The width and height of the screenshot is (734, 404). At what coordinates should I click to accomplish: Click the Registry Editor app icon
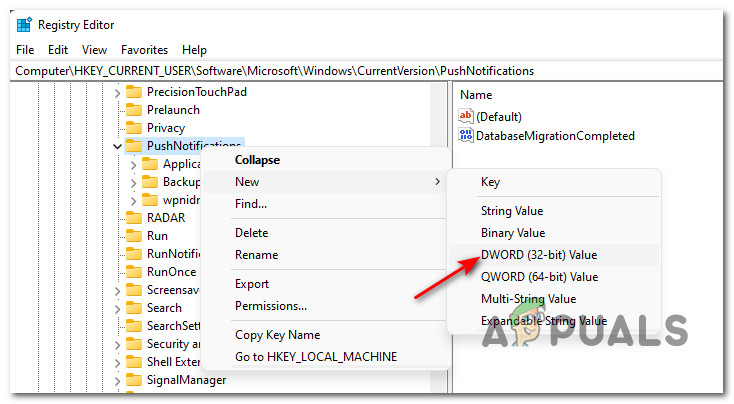point(24,24)
